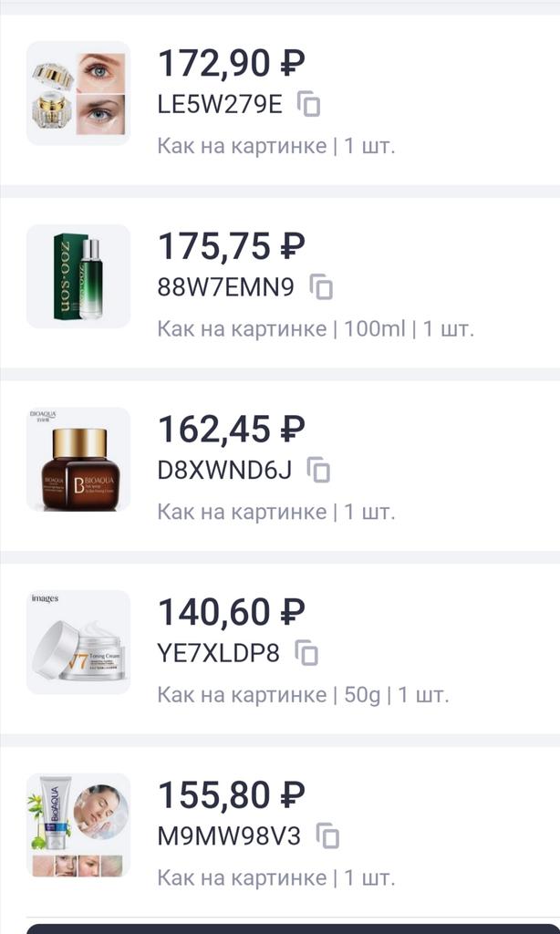Select the 172,90 ₽ price
Screen dimensions: 560x934
pyautogui.click(x=231, y=64)
